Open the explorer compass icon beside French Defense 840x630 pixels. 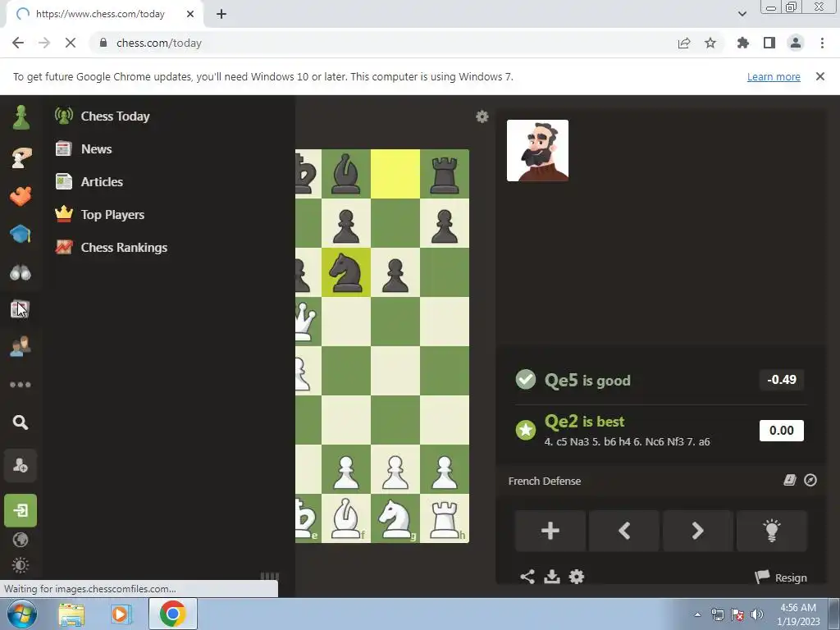tap(810, 480)
